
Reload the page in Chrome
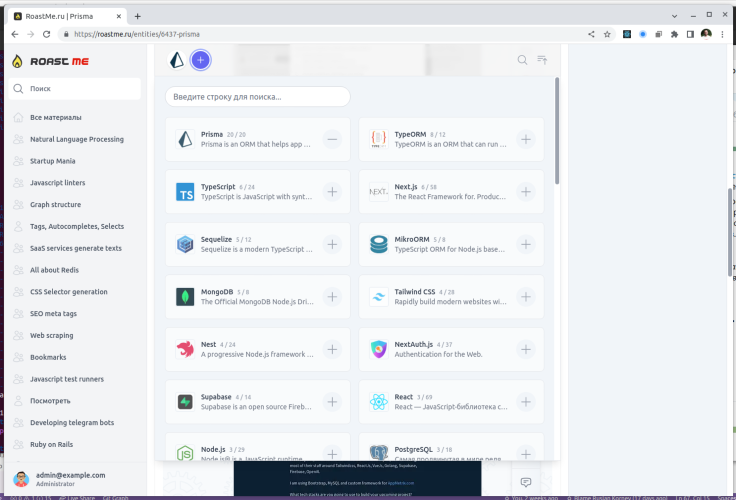46,34
